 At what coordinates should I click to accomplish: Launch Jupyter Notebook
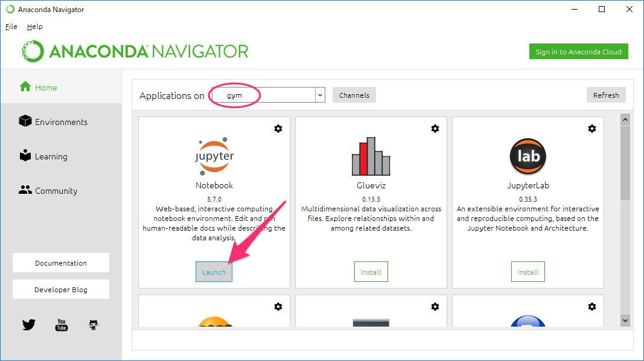point(214,272)
